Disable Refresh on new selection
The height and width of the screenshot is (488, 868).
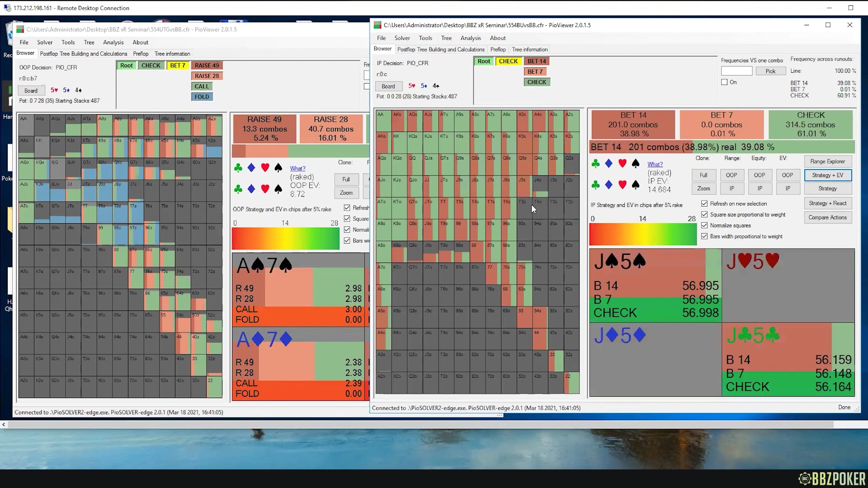click(x=705, y=204)
